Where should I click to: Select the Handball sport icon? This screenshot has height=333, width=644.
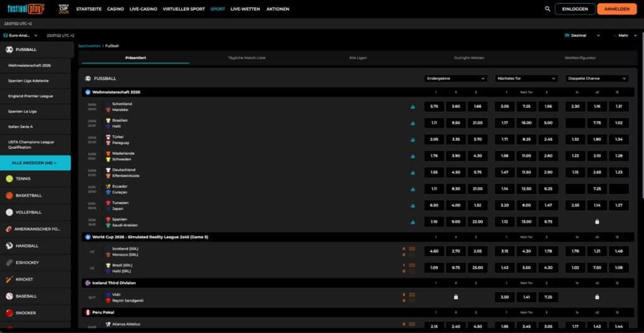point(9,246)
